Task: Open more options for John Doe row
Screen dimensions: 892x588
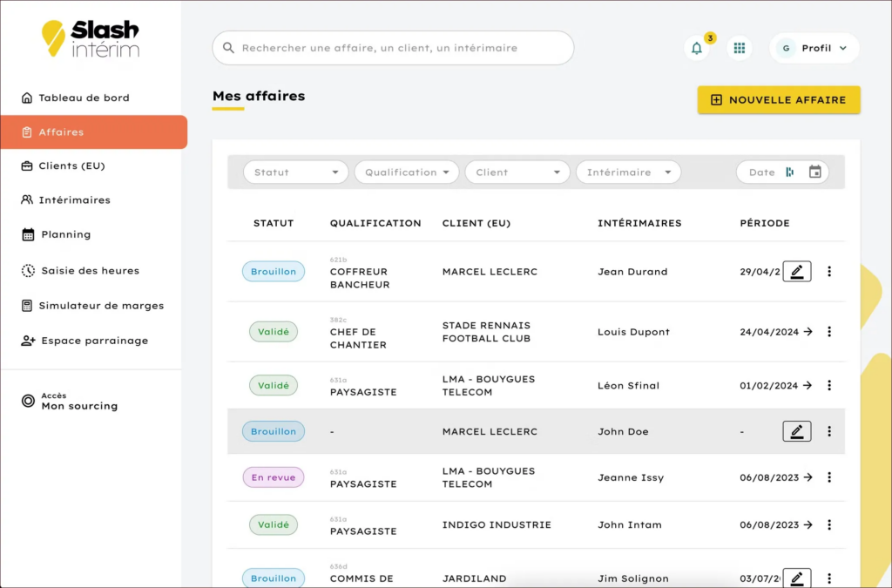Action: pos(829,431)
